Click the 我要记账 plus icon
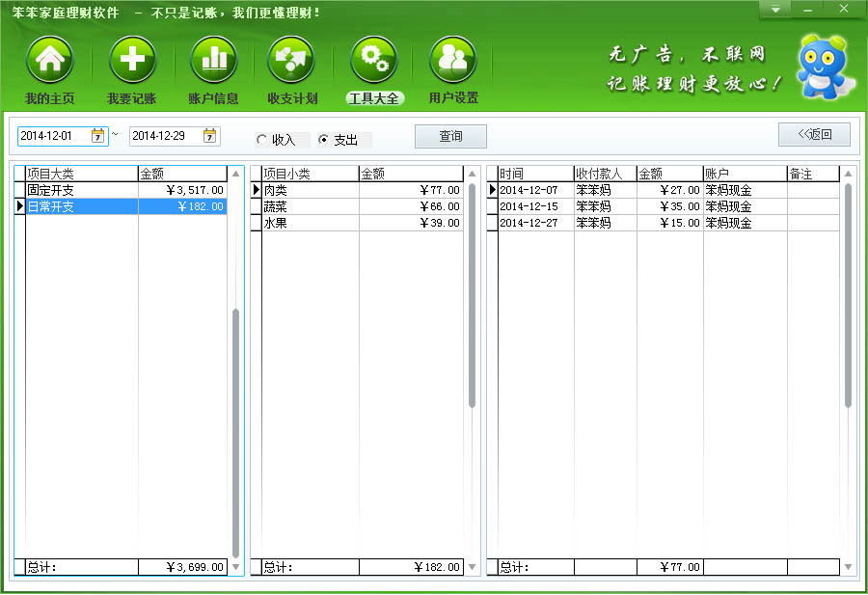868x595 pixels. [x=132, y=59]
